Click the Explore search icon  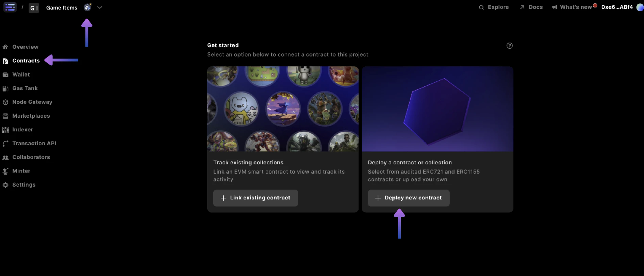pyautogui.click(x=481, y=7)
